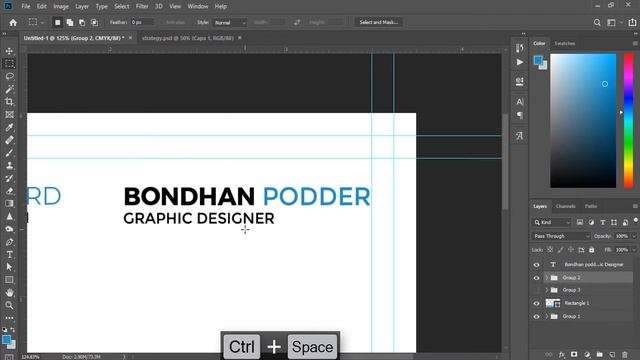
Task: Select the Clone Stamp tool
Action: click(9, 165)
